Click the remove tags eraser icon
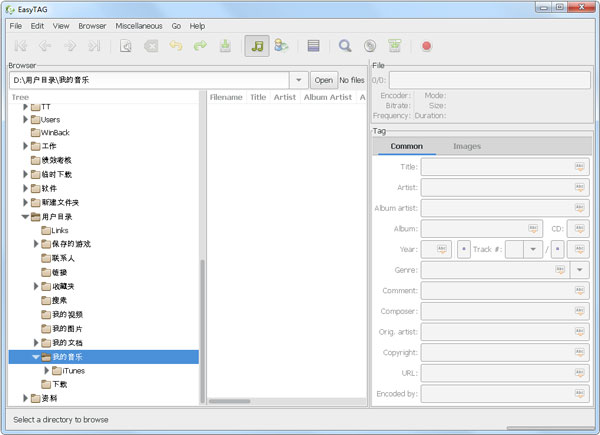 [x=151, y=46]
